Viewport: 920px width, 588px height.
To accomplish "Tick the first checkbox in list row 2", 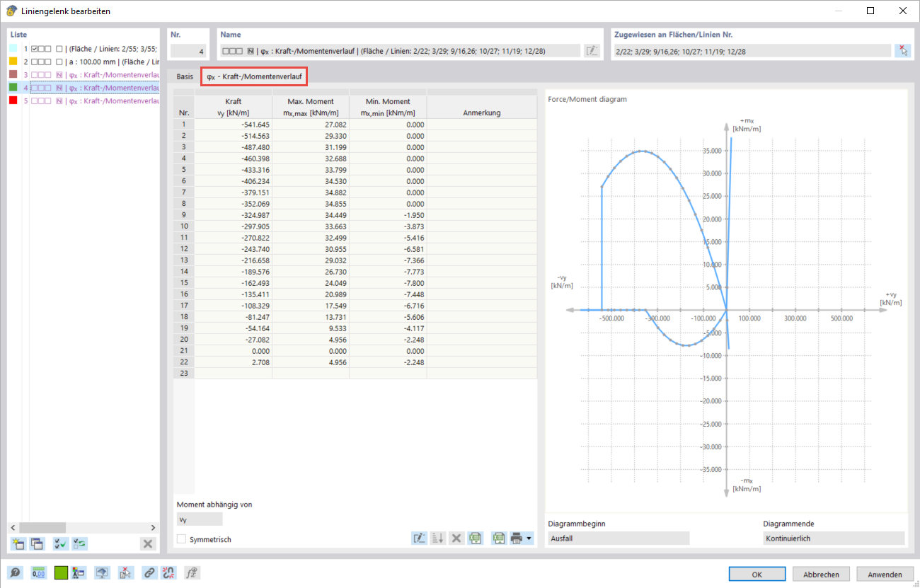I will [x=34, y=62].
